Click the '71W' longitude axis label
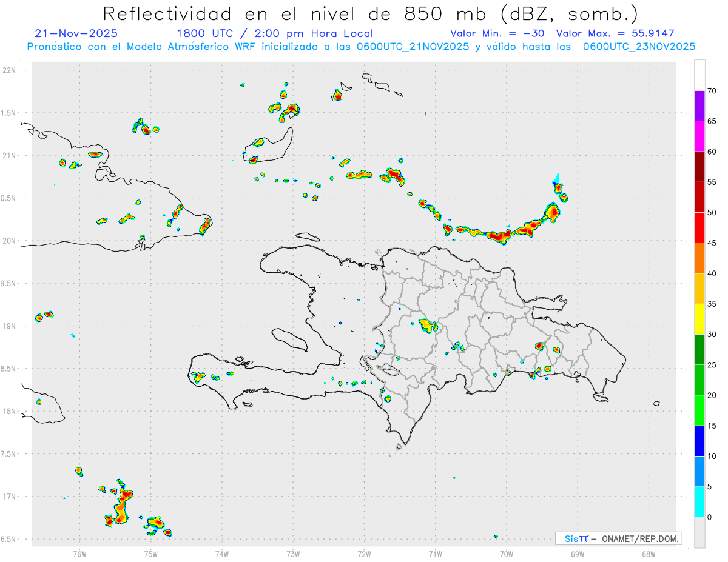The image size is (728, 562). click(x=435, y=554)
